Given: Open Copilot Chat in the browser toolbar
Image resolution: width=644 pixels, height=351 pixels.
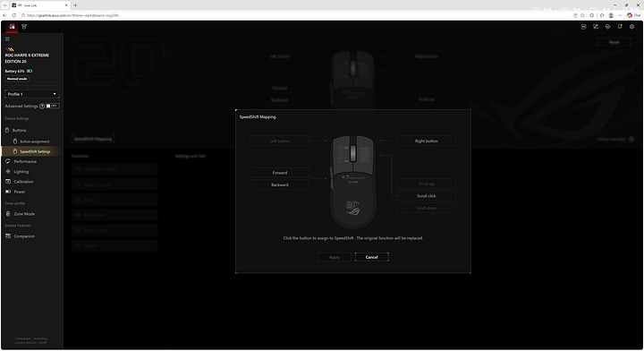Looking at the screenshot, I should pos(634,15).
